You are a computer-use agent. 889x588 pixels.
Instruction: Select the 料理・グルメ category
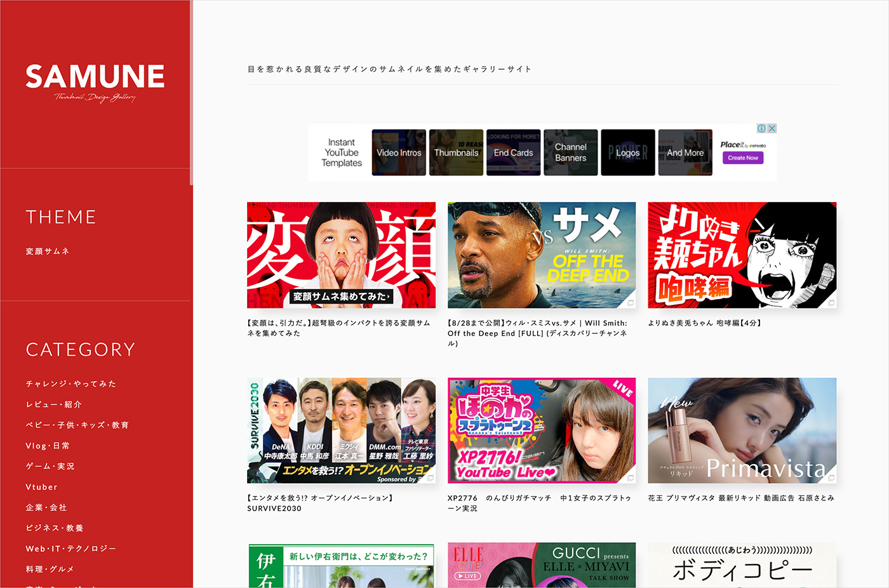(x=50, y=569)
